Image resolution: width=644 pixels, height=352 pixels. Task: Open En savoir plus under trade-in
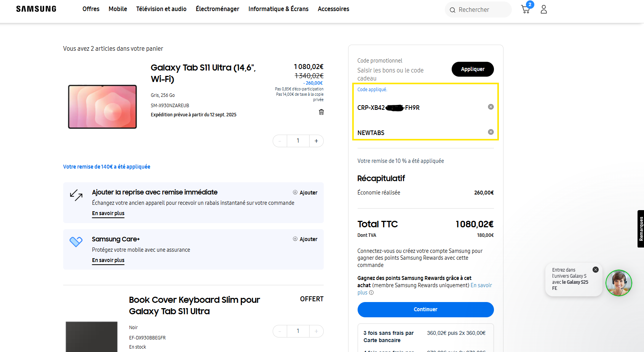coord(108,214)
